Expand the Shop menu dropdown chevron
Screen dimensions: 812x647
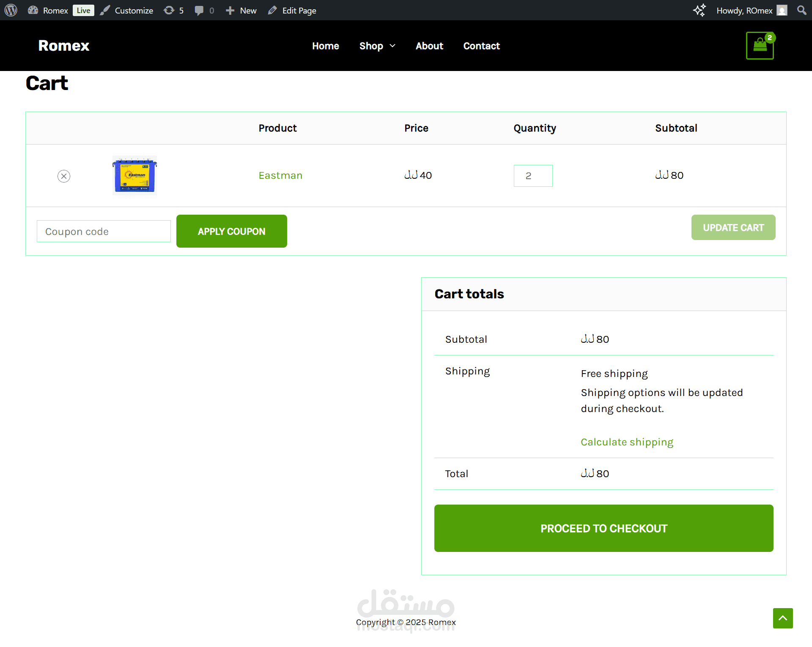coord(392,46)
